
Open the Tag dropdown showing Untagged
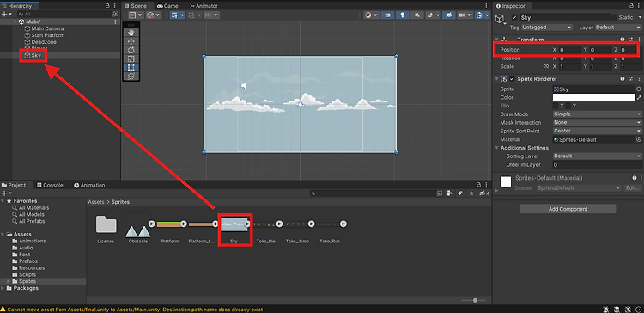tap(547, 28)
